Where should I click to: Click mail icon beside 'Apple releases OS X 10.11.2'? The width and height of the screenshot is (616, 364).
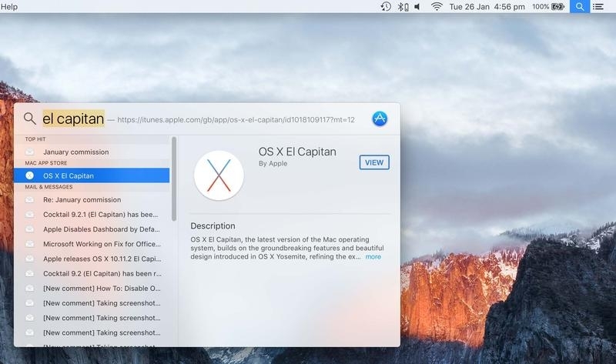pyautogui.click(x=29, y=259)
